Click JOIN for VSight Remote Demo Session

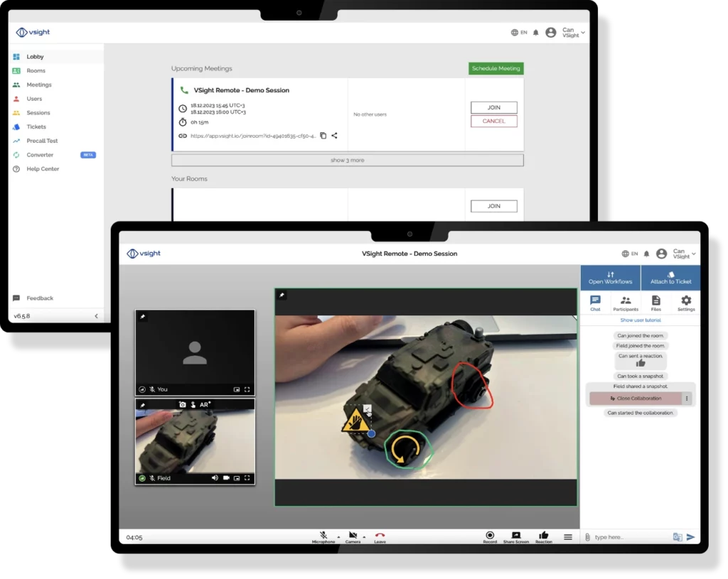tap(493, 107)
